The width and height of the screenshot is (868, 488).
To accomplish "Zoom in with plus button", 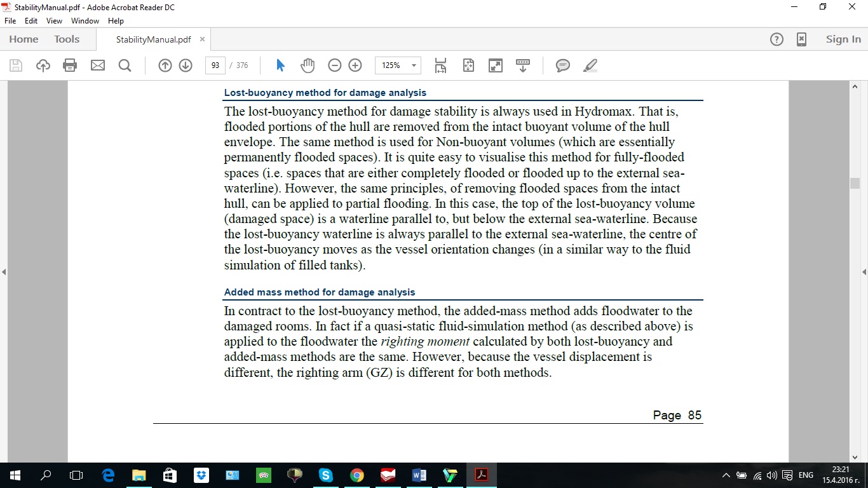I will (355, 65).
